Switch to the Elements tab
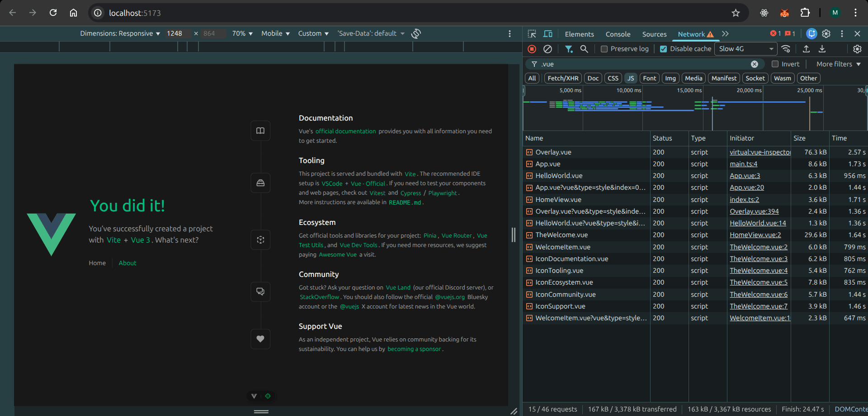 pos(579,34)
